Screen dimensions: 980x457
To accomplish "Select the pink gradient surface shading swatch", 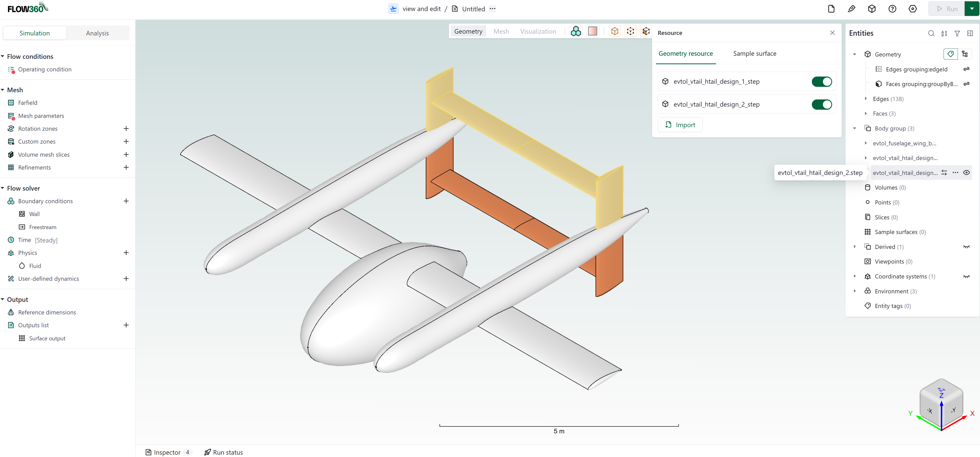I will click(x=592, y=31).
